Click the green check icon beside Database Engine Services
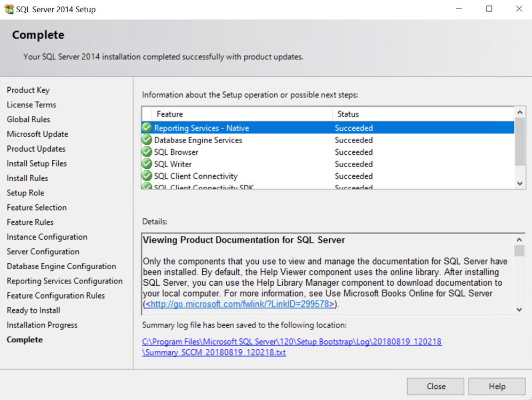 click(147, 140)
